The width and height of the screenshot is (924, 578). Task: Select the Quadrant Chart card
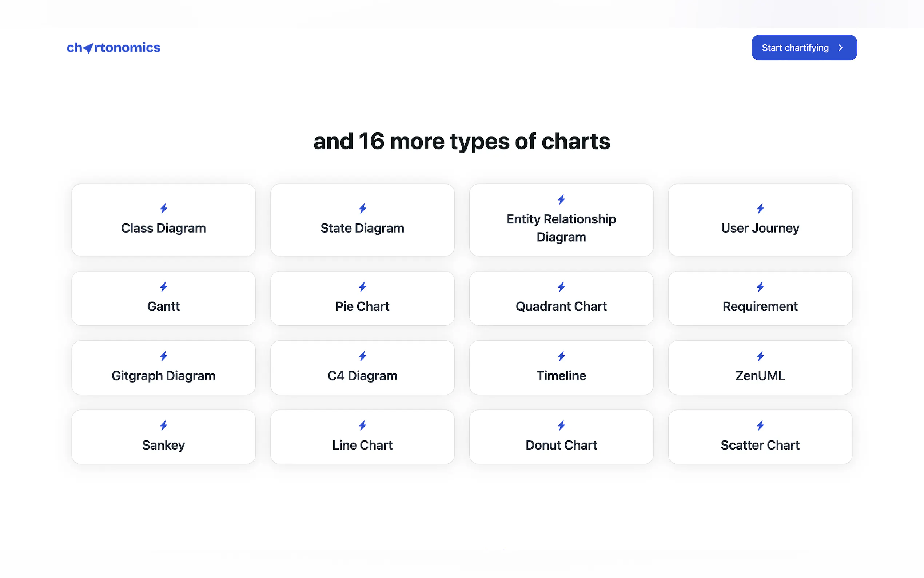point(561,298)
